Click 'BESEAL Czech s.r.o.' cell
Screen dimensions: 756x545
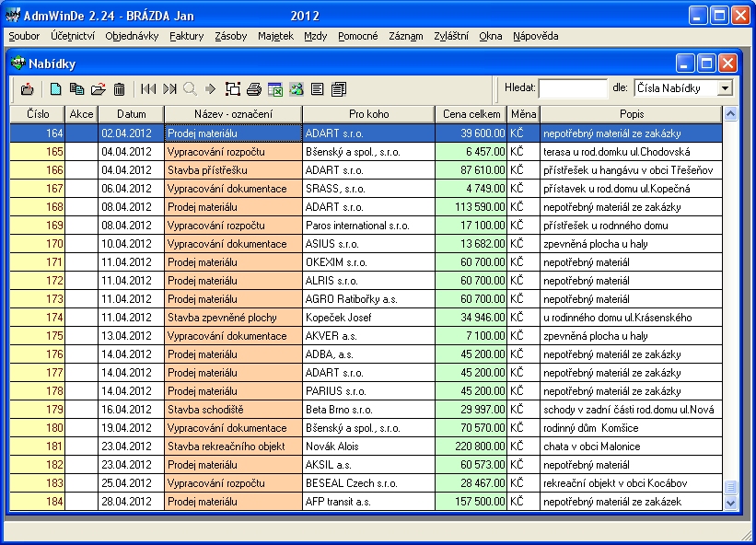[368, 482]
